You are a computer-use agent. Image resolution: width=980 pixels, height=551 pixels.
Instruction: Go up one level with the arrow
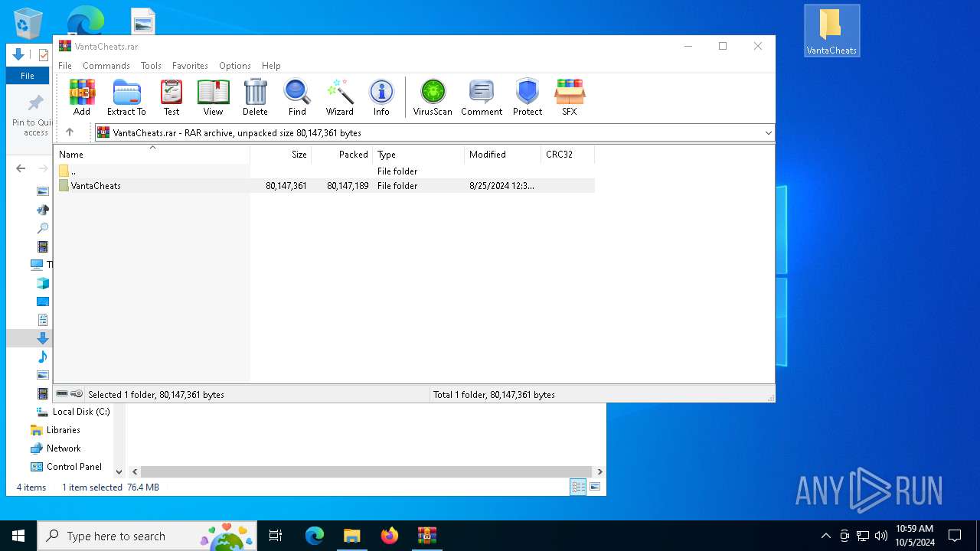point(70,132)
